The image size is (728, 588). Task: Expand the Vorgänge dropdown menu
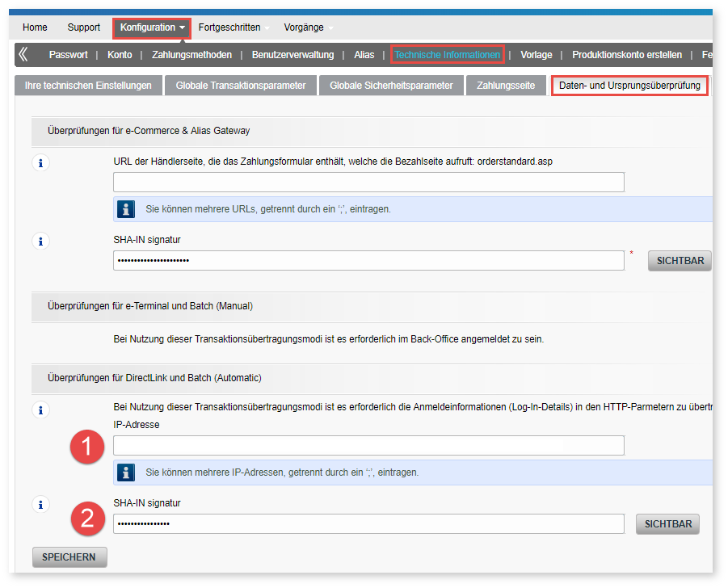[308, 27]
